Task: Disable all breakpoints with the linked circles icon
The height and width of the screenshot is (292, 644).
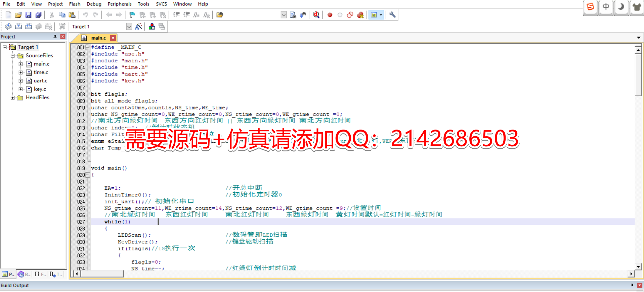Action: point(350,15)
